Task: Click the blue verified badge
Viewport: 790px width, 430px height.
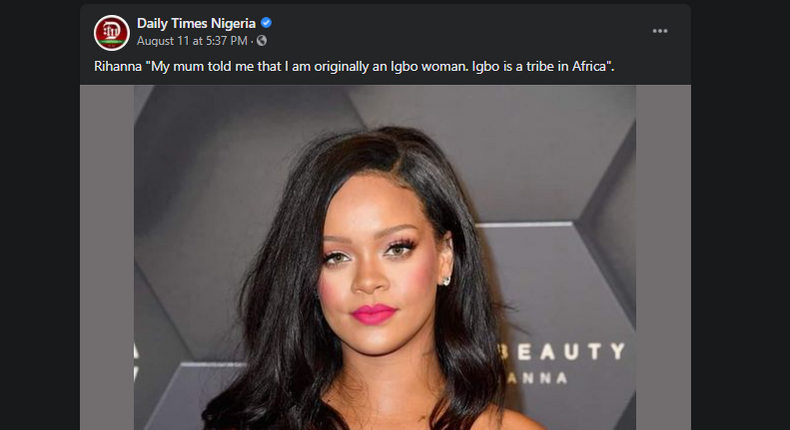Action: pyautogui.click(x=266, y=23)
